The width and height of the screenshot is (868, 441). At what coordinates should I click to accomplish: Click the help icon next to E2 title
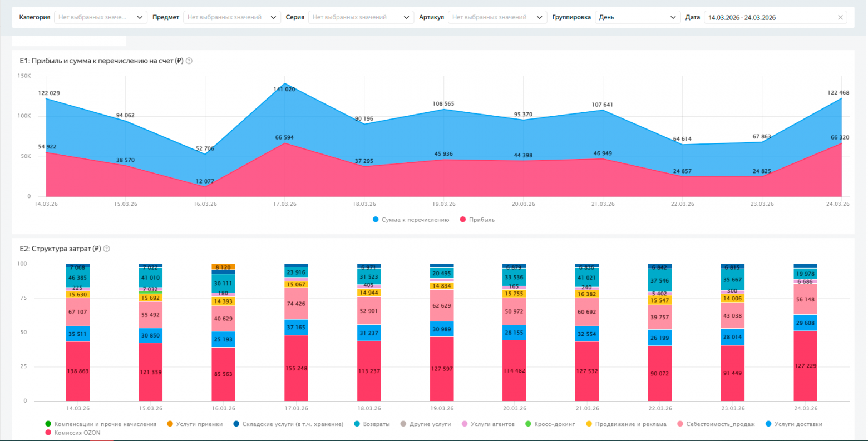click(x=107, y=249)
